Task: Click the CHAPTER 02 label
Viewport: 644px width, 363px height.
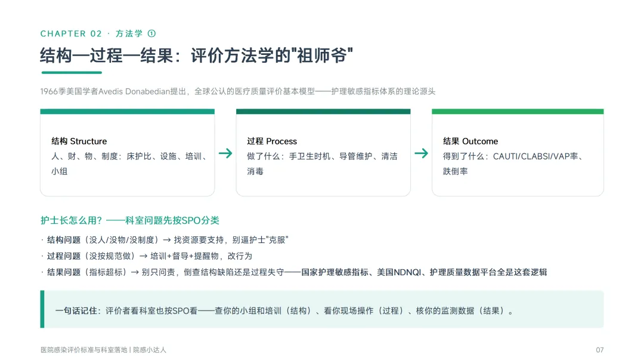Action: [71, 33]
